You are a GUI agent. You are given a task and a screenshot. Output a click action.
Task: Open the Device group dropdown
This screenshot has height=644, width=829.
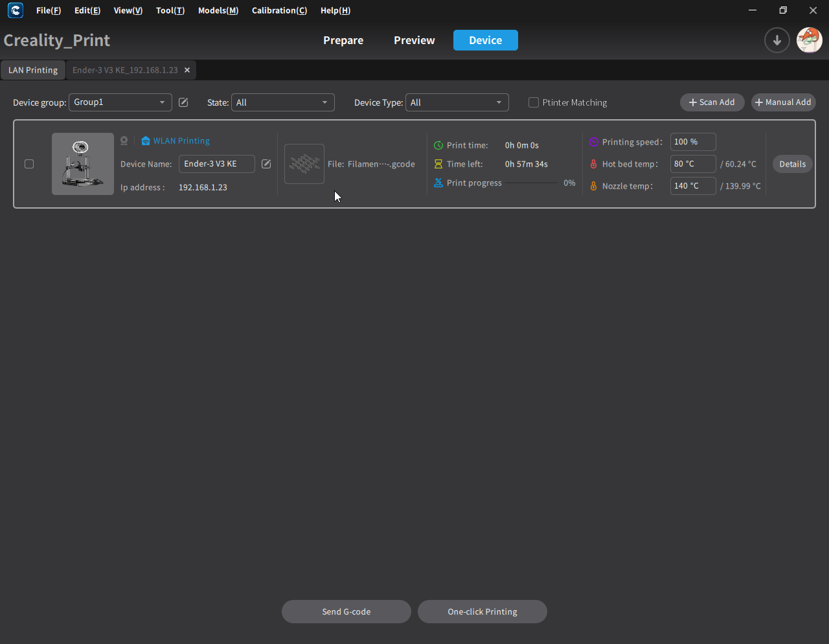pos(120,102)
